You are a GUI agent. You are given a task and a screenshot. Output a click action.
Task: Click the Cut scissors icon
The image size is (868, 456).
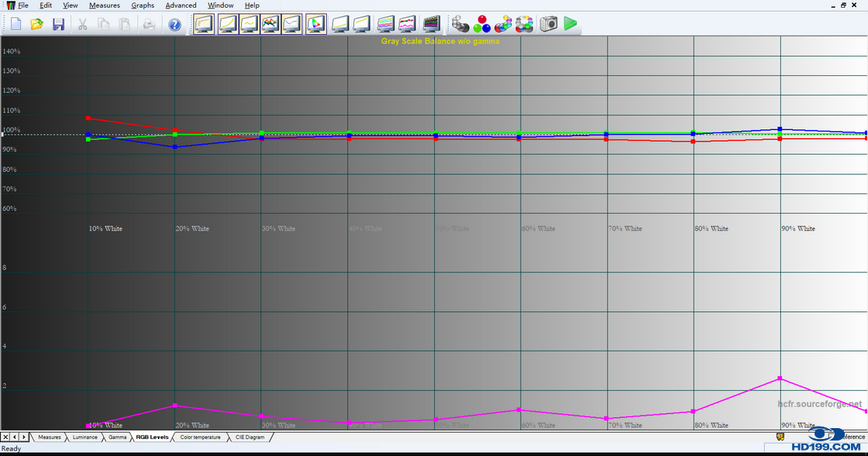82,24
